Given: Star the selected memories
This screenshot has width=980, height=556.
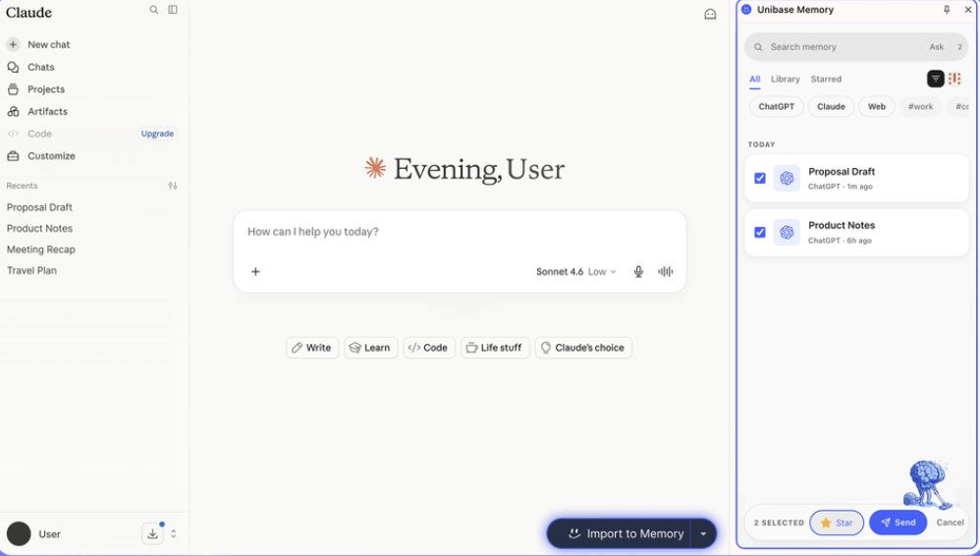Looking at the screenshot, I should pos(837,523).
